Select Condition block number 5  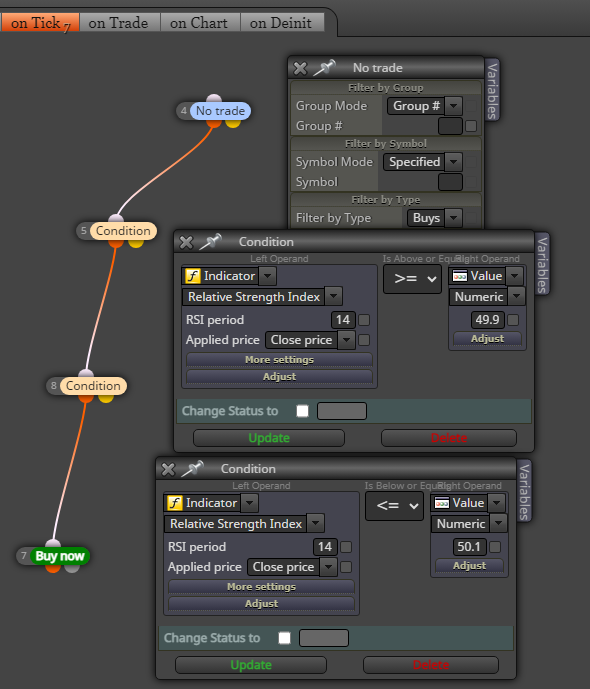(123, 231)
